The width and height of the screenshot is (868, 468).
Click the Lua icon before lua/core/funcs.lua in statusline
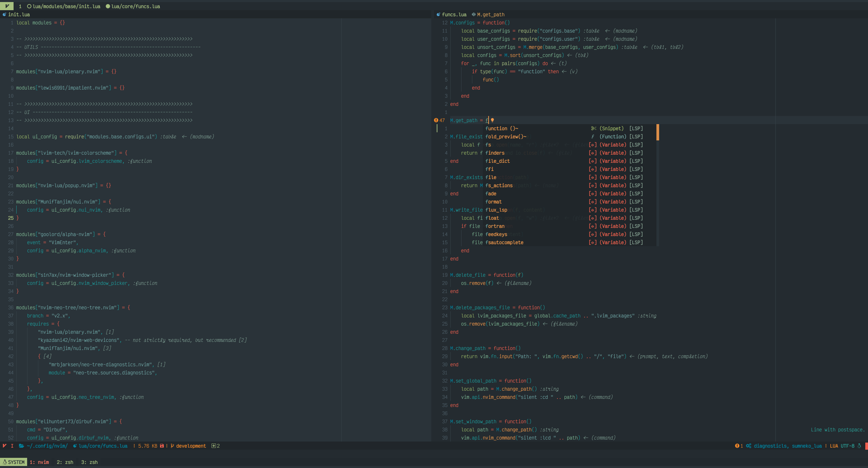coord(75,446)
